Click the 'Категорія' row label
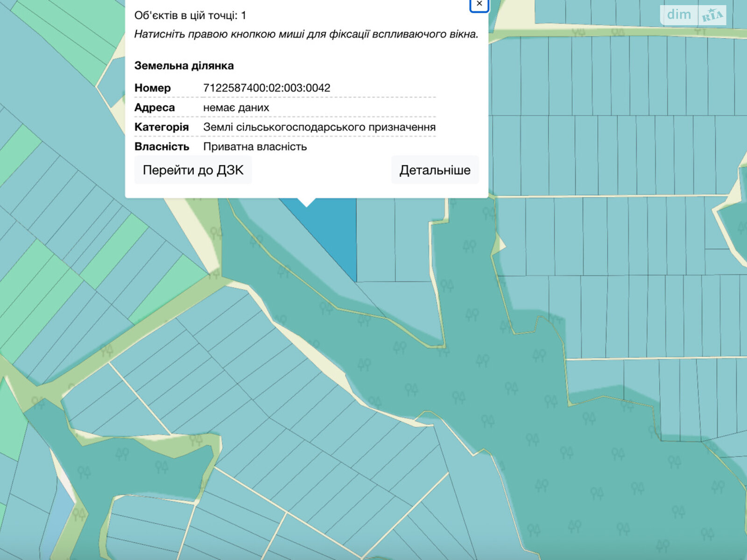Viewport: 747px width, 560px height. [162, 127]
